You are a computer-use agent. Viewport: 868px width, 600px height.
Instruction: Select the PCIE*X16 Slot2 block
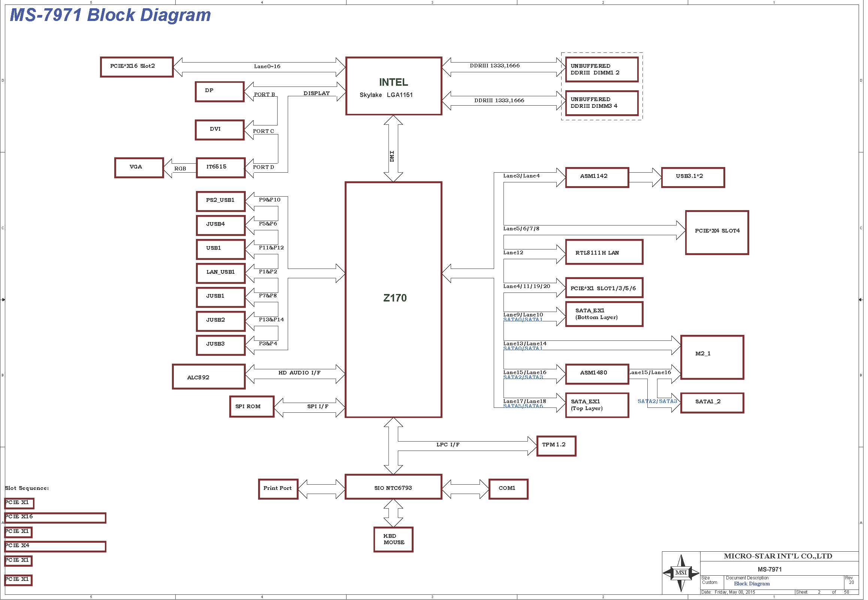[x=137, y=67]
